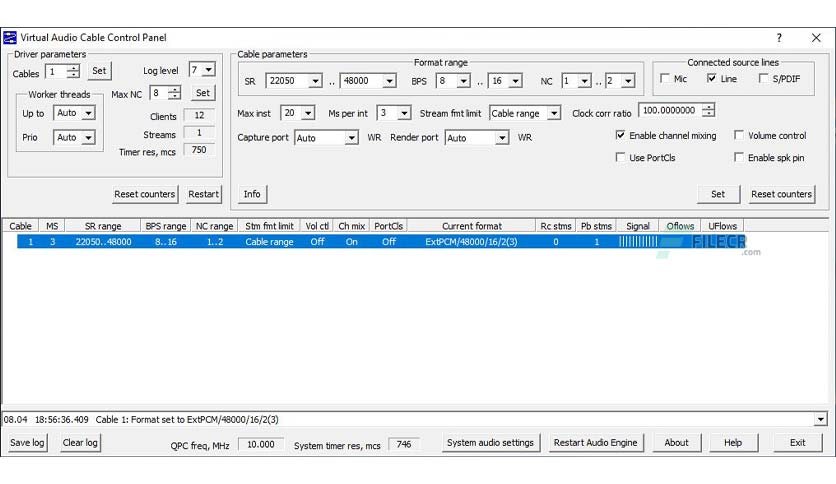Expand the log message dropdown arrow
This screenshot has width=836, height=484.
tap(821, 420)
